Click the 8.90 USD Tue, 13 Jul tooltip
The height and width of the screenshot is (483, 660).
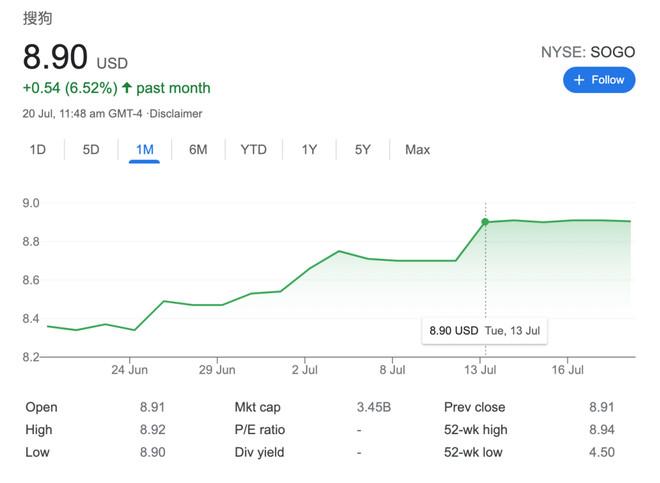pyautogui.click(x=484, y=331)
